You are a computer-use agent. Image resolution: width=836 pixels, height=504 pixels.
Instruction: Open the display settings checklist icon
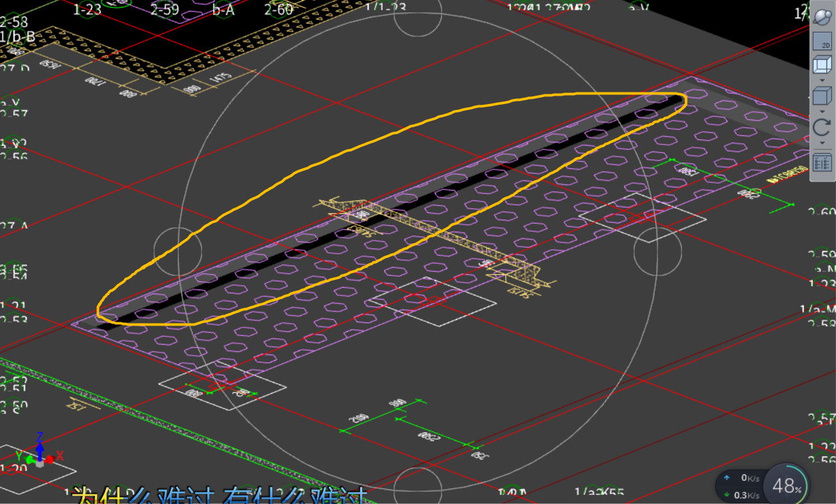(x=822, y=162)
